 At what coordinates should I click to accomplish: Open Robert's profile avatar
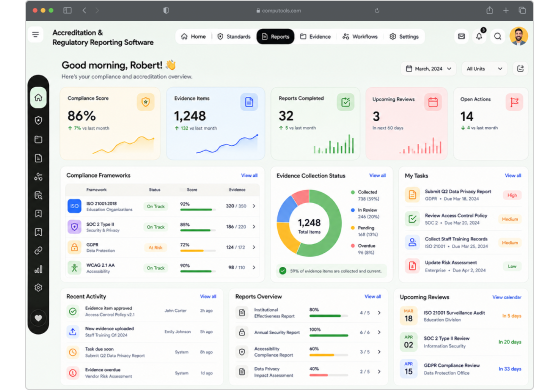pos(519,36)
